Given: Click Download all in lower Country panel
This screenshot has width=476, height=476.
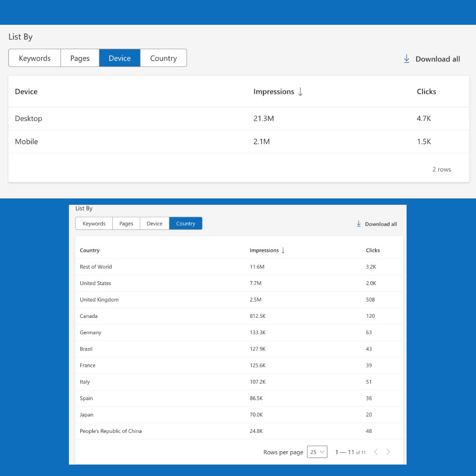Looking at the screenshot, I should [x=376, y=224].
